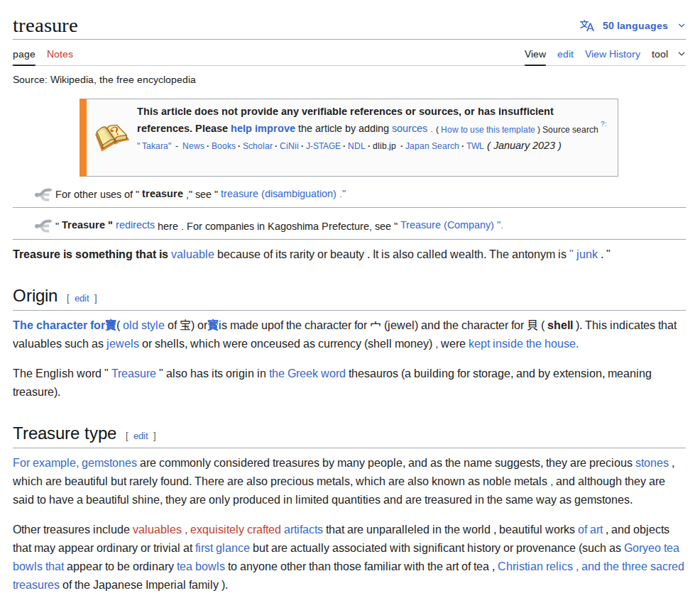The height and width of the screenshot is (598, 700).
Task: Switch to the page tab
Action: 24,55
